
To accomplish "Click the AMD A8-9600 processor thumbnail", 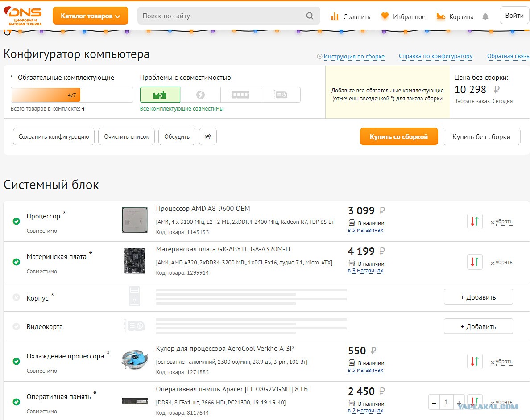I will point(135,220).
